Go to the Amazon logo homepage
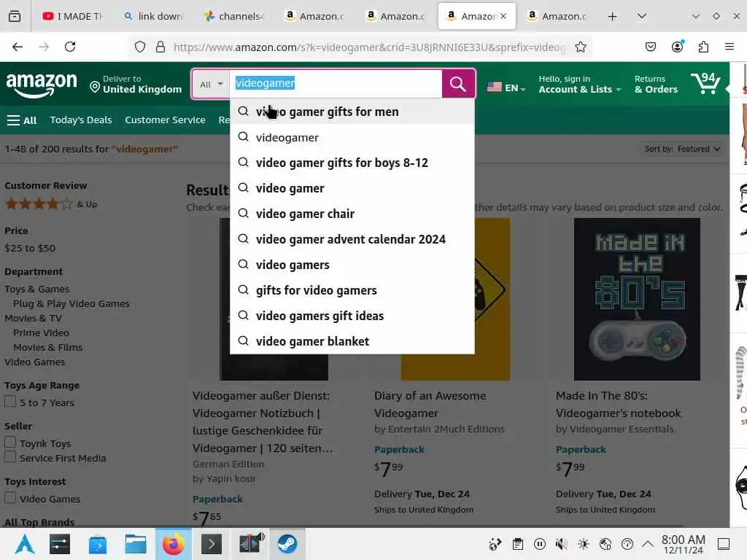Viewport: 747px width, 560px height. (x=42, y=85)
